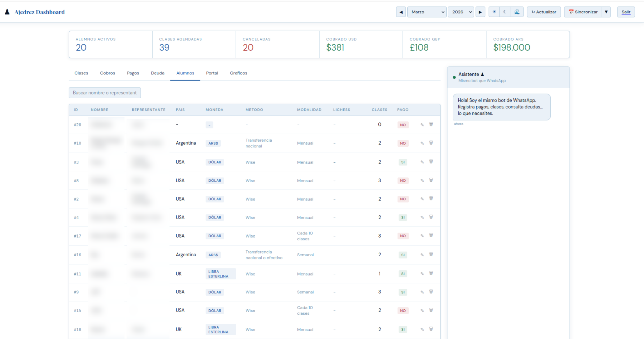Click the Salir link
644x339 pixels.
click(x=626, y=12)
